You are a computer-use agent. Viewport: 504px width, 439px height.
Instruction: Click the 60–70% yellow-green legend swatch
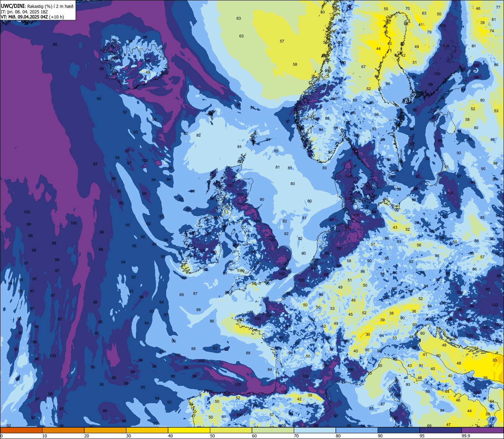tap(273, 430)
